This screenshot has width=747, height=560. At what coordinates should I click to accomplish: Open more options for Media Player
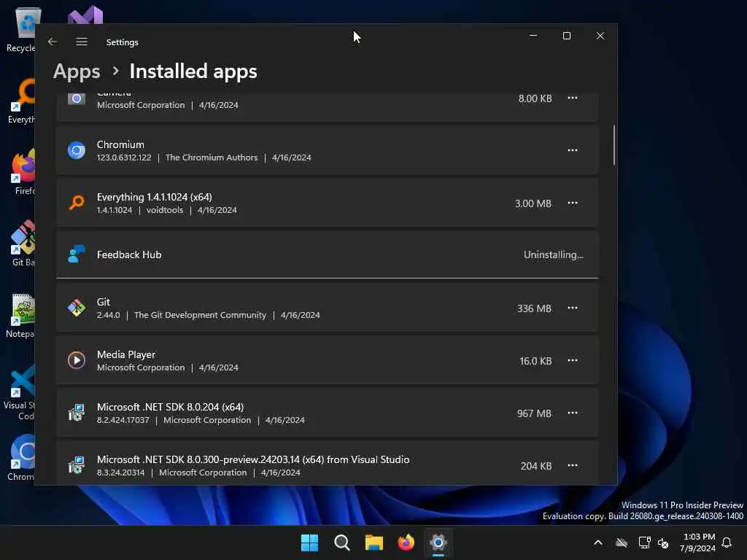(x=572, y=360)
